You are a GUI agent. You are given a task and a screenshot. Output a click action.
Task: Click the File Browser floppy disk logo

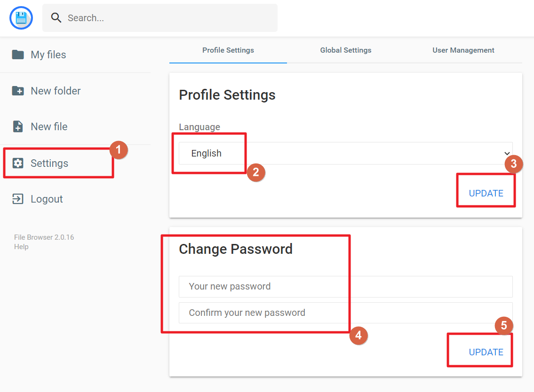21,18
